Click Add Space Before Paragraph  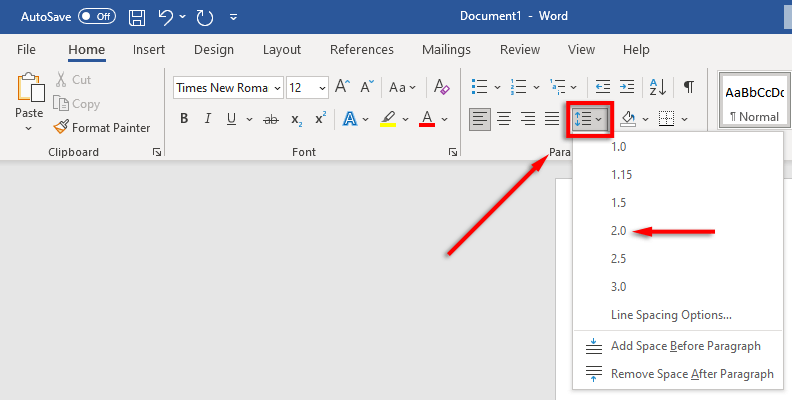685,346
